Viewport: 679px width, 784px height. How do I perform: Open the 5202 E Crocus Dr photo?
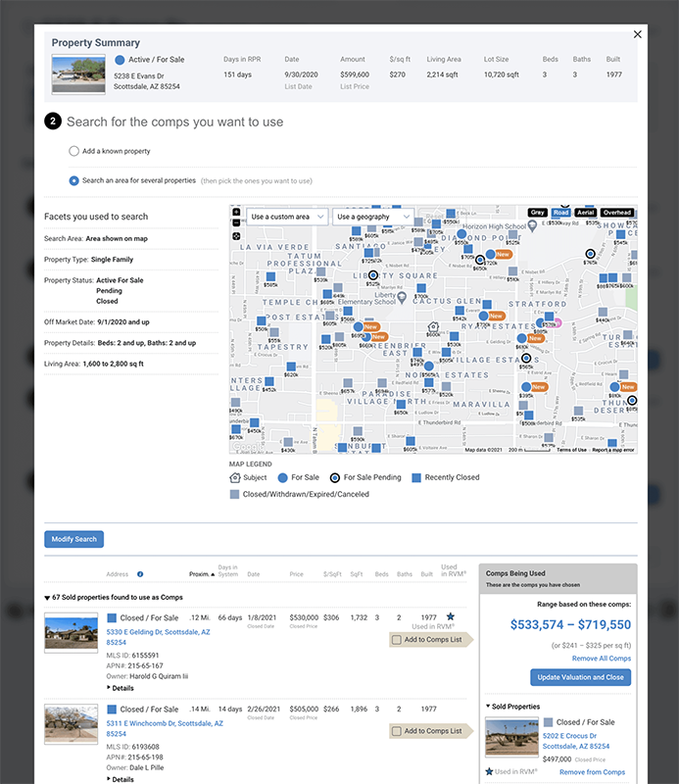click(511, 739)
